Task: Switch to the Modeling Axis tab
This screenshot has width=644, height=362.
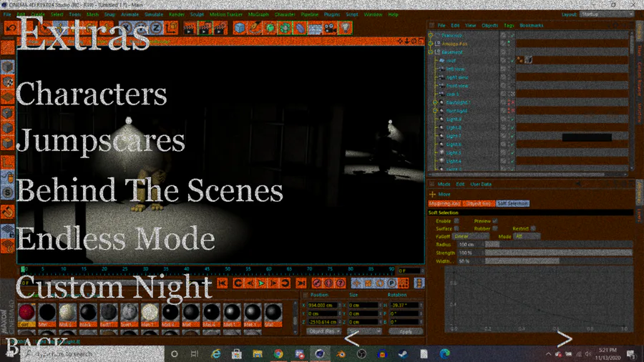Action: click(445, 204)
